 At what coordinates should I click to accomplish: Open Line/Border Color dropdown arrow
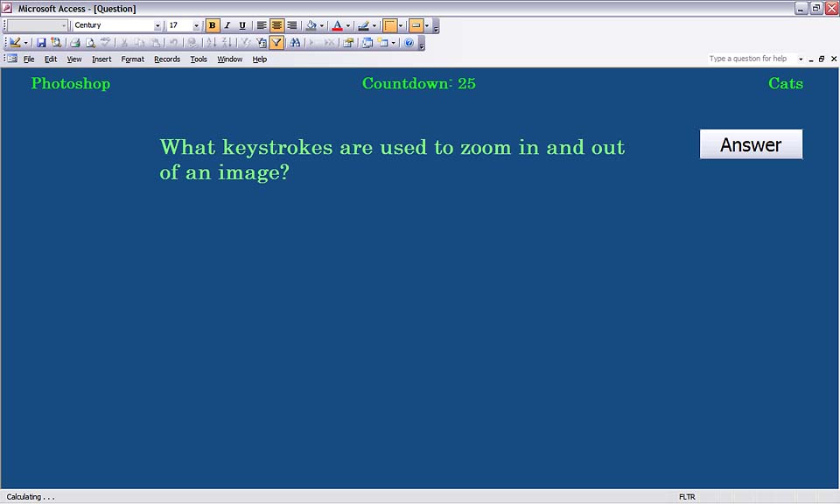(374, 25)
